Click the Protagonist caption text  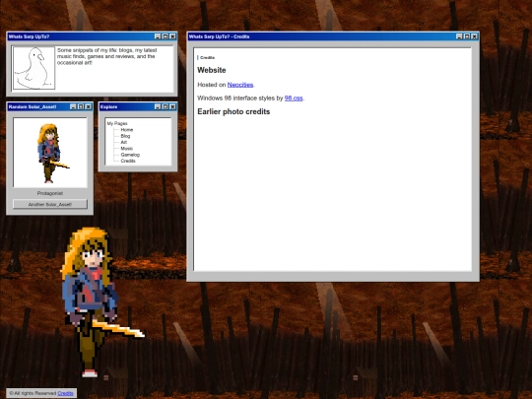[50, 193]
